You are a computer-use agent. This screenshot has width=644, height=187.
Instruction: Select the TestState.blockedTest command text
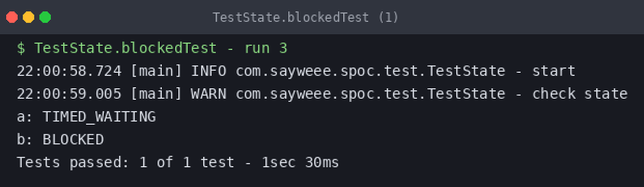pos(125,48)
